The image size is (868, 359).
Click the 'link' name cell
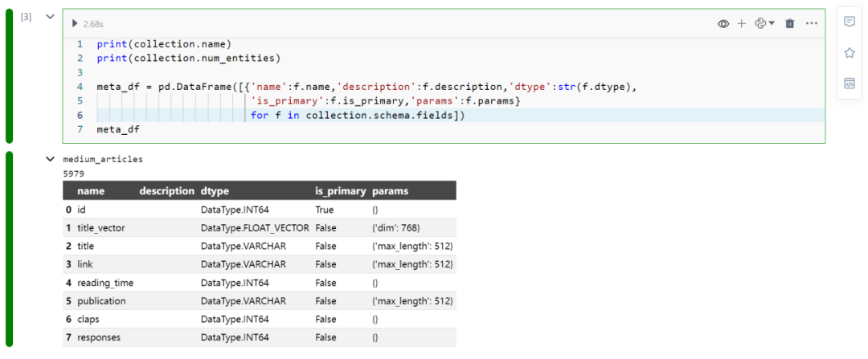point(84,264)
